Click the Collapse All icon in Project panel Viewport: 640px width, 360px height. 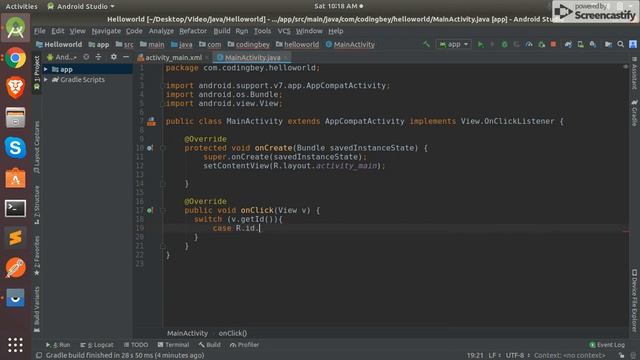point(98,57)
